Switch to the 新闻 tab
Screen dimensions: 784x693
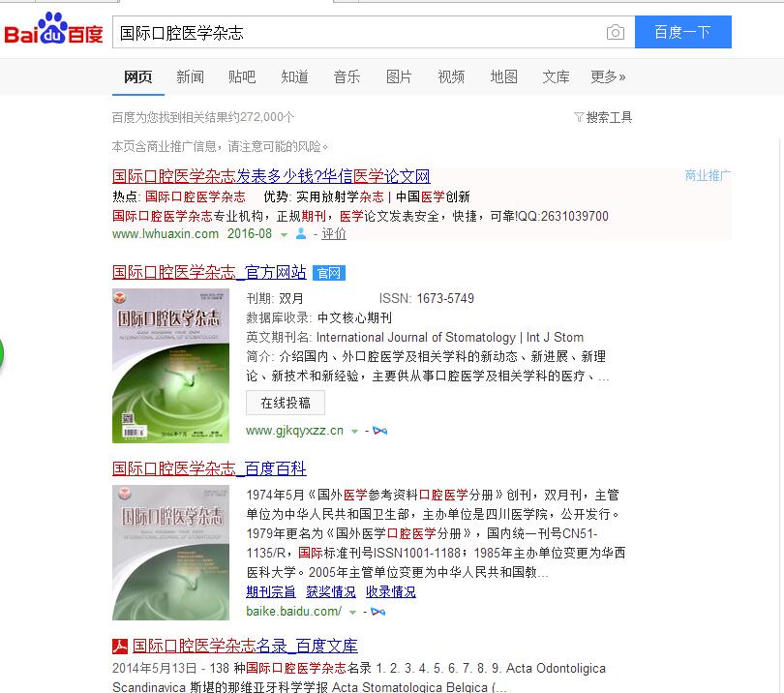click(190, 77)
